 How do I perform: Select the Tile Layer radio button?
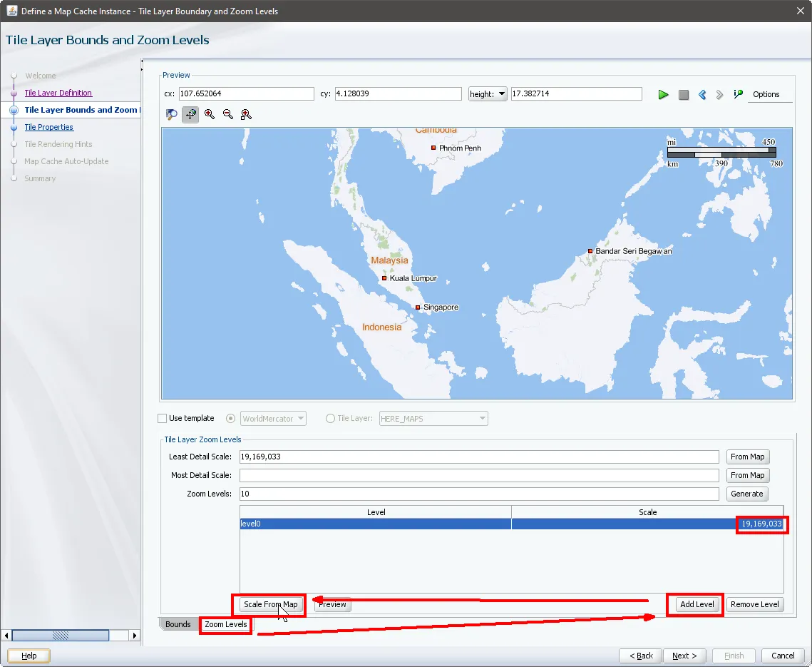(x=330, y=419)
